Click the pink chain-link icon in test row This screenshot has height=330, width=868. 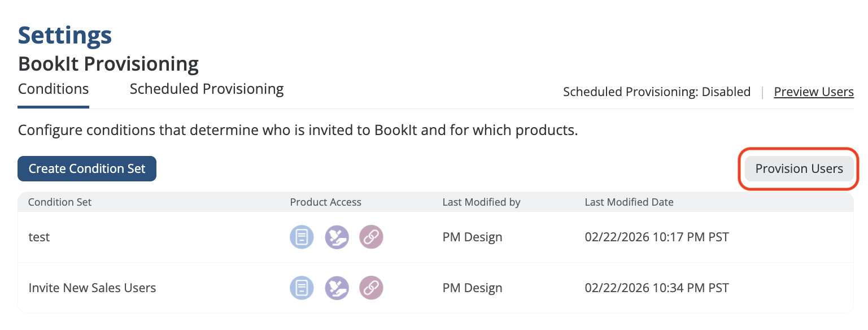371,237
